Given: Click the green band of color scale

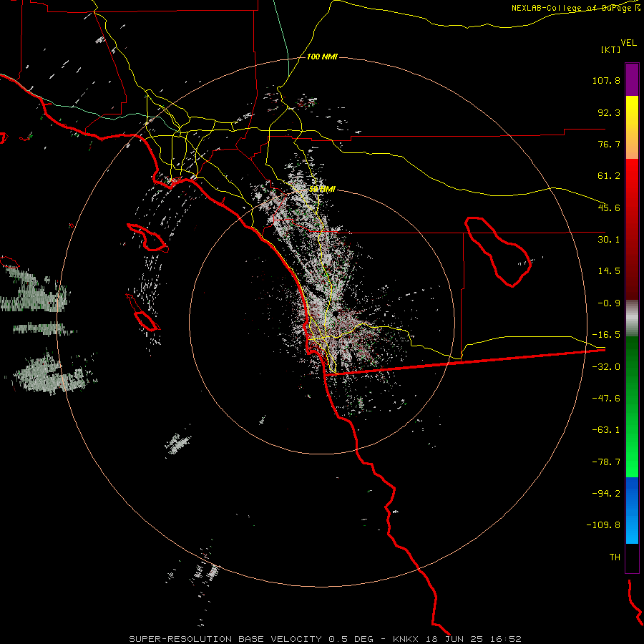Looking at the screenshot, I should [x=632, y=406].
